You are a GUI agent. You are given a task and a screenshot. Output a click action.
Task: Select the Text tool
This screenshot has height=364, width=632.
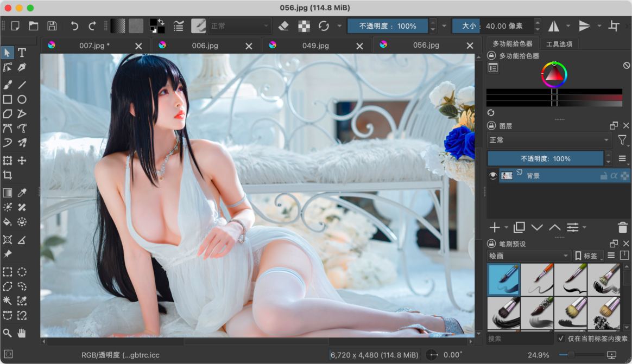[22, 52]
